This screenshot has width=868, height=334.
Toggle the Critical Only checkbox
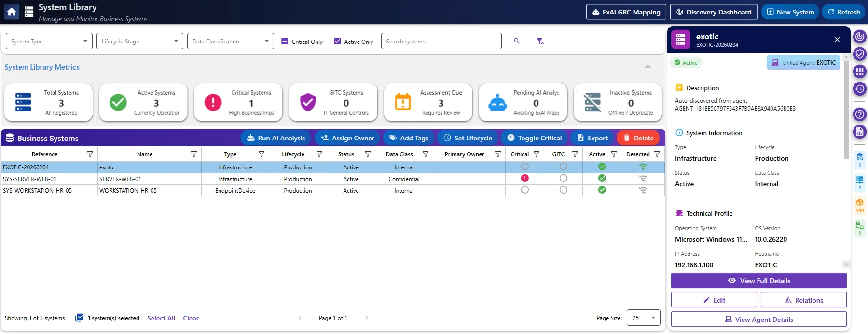[x=285, y=42]
